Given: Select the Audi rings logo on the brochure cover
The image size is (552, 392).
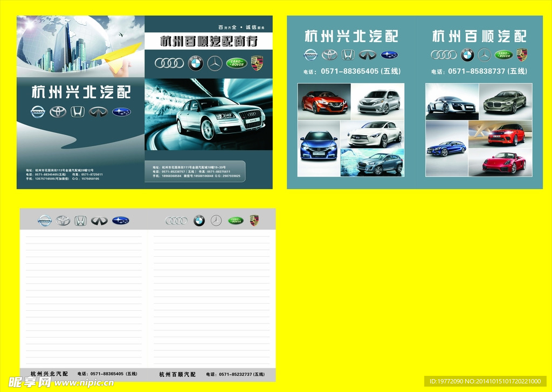Looking at the screenshot, I should coord(169,63).
